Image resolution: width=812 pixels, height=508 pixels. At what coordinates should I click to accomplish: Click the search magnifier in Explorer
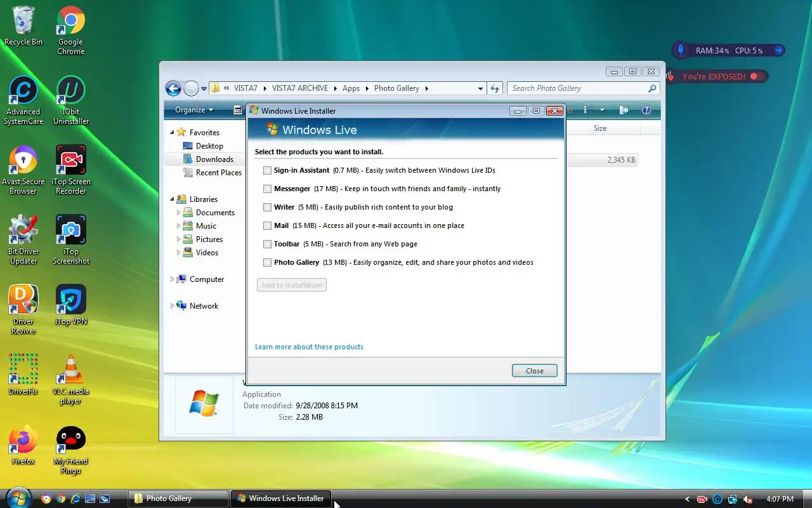(652, 88)
